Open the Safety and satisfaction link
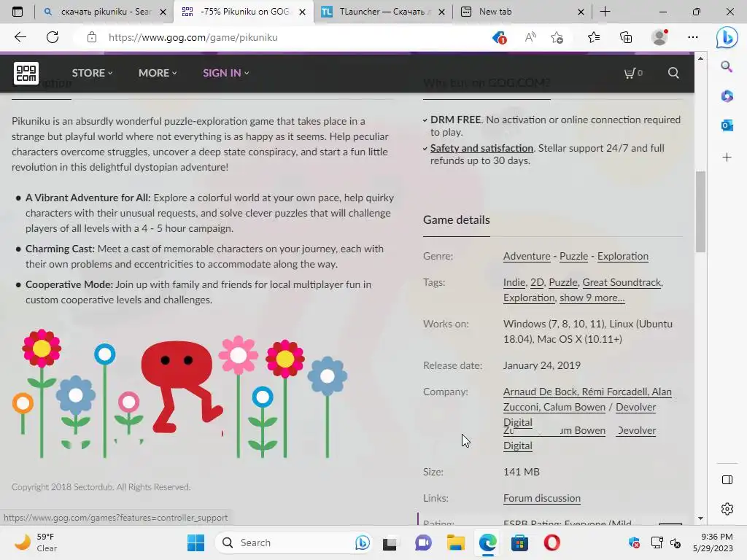The width and height of the screenshot is (747, 560). 481,148
